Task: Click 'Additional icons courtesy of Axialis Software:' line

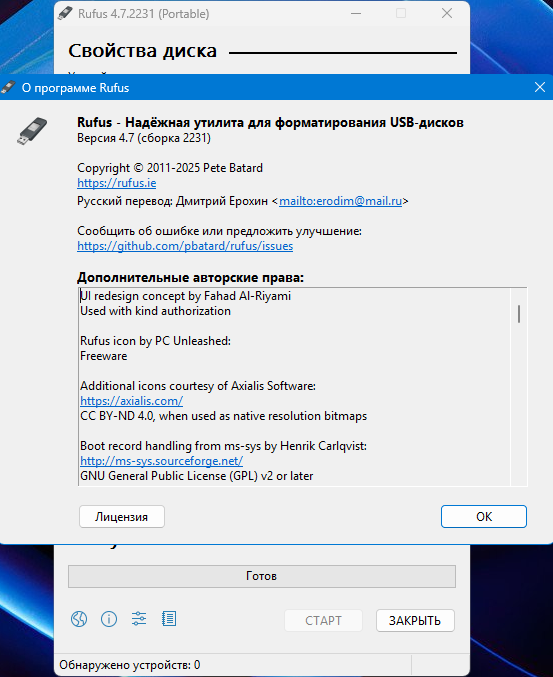Action: 198,386
